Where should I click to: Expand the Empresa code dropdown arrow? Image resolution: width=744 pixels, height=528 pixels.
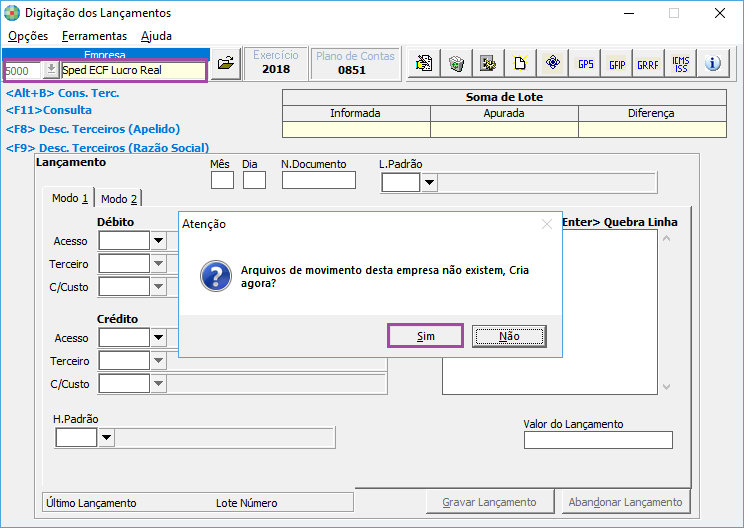51,70
